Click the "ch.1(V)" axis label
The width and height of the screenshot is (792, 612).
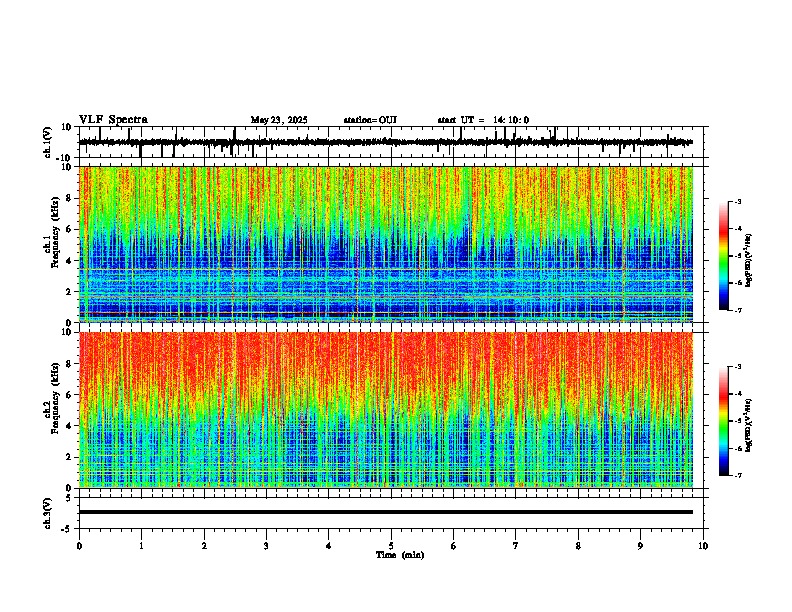pos(48,142)
